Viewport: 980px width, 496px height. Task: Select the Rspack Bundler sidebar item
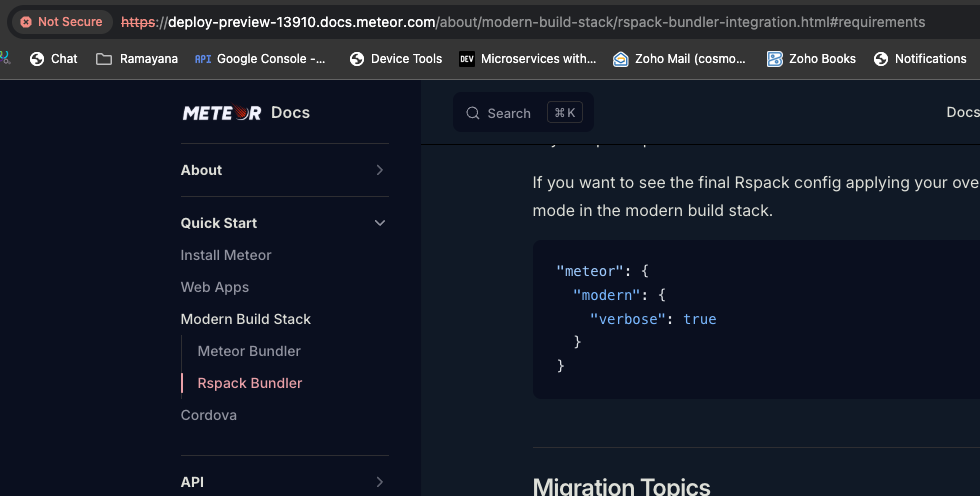coord(249,383)
